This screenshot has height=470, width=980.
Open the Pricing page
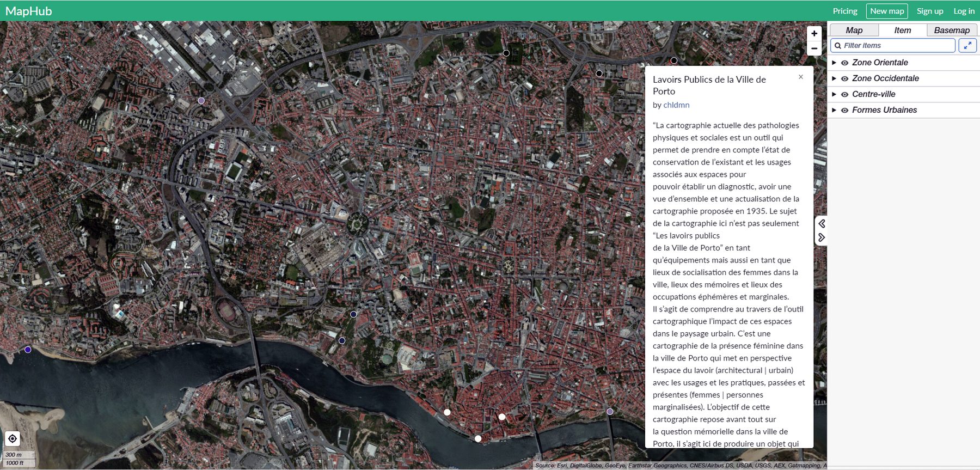[x=845, y=11]
